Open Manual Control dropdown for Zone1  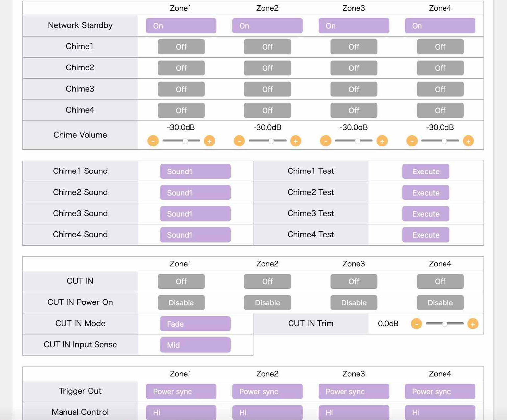pyautogui.click(x=181, y=412)
